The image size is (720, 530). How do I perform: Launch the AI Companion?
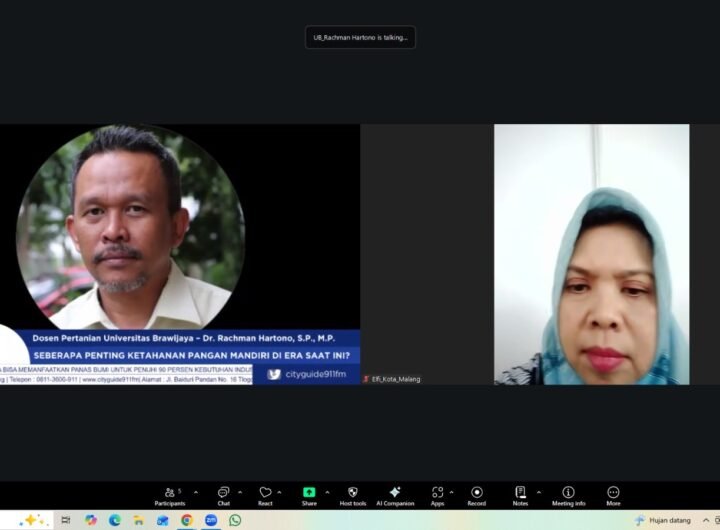point(395,495)
